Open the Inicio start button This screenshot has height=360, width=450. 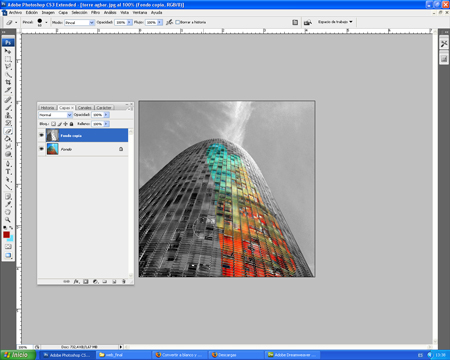point(18,355)
